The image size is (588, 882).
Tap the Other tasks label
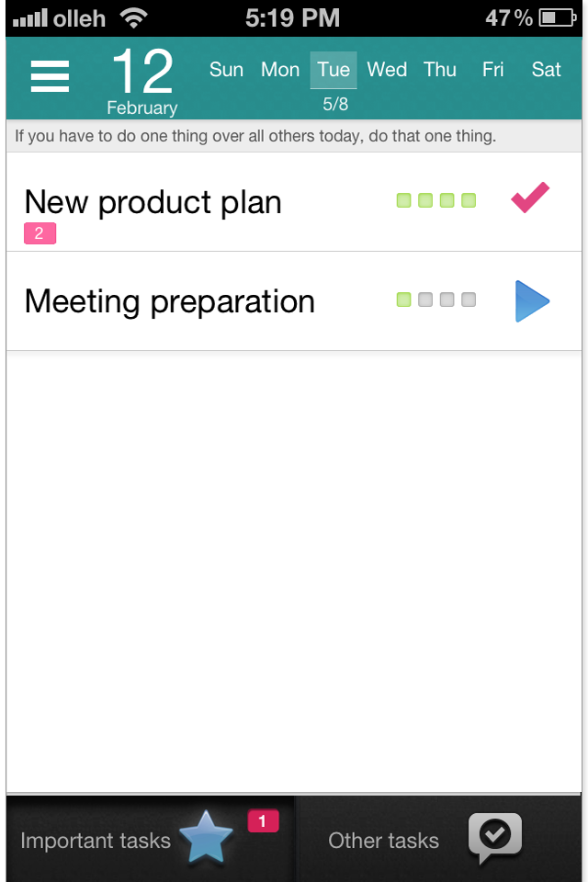coord(384,841)
